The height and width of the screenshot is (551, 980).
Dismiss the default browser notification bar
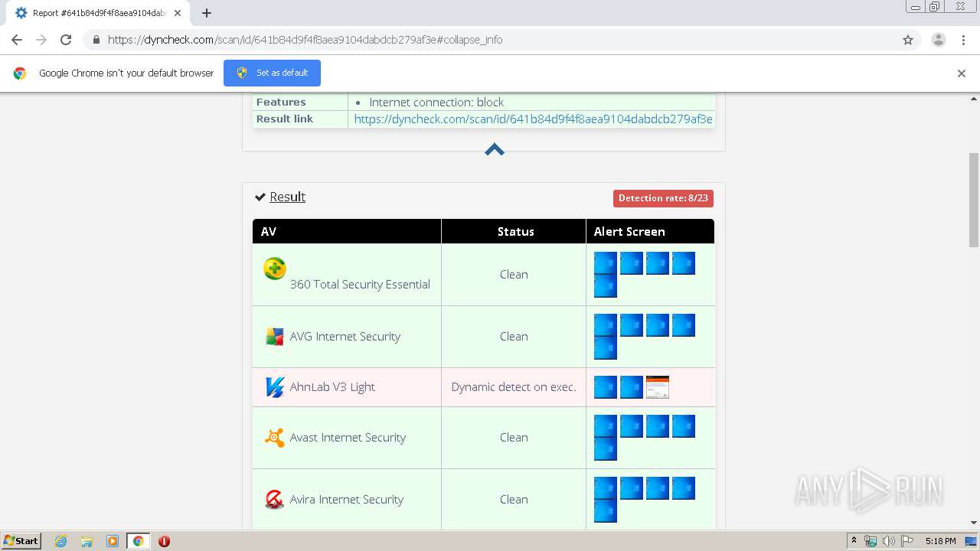pyautogui.click(x=962, y=73)
